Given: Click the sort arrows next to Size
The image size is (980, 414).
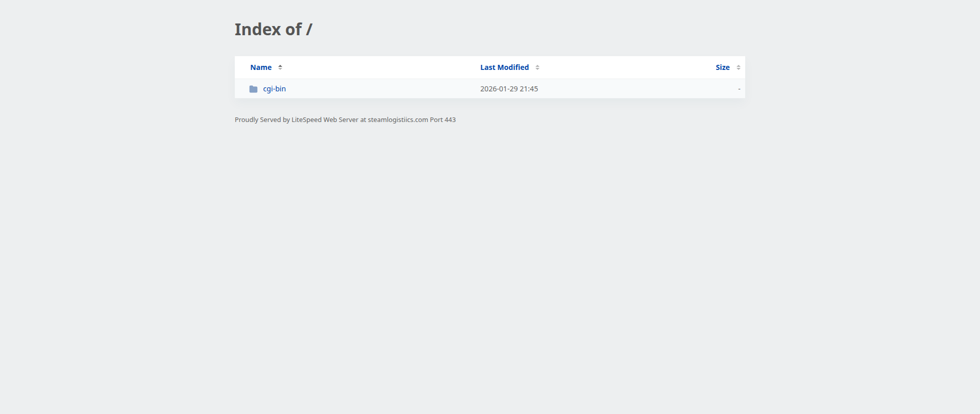Looking at the screenshot, I should click(x=739, y=67).
